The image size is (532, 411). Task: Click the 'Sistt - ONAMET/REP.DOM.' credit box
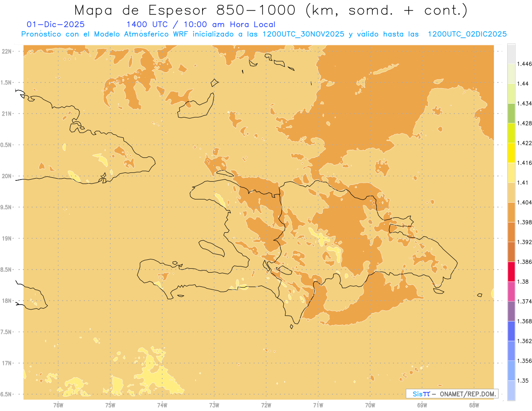point(452,394)
